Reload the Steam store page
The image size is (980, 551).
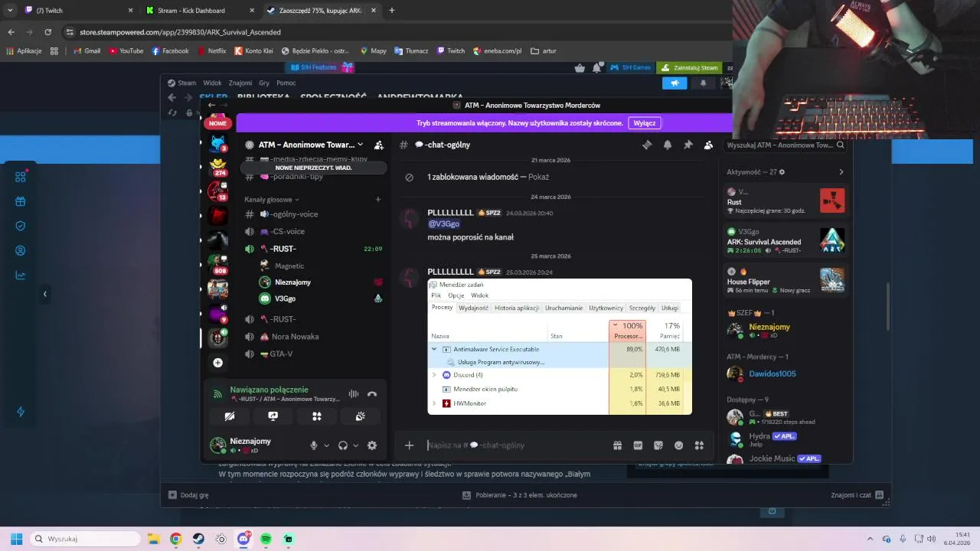(47, 32)
